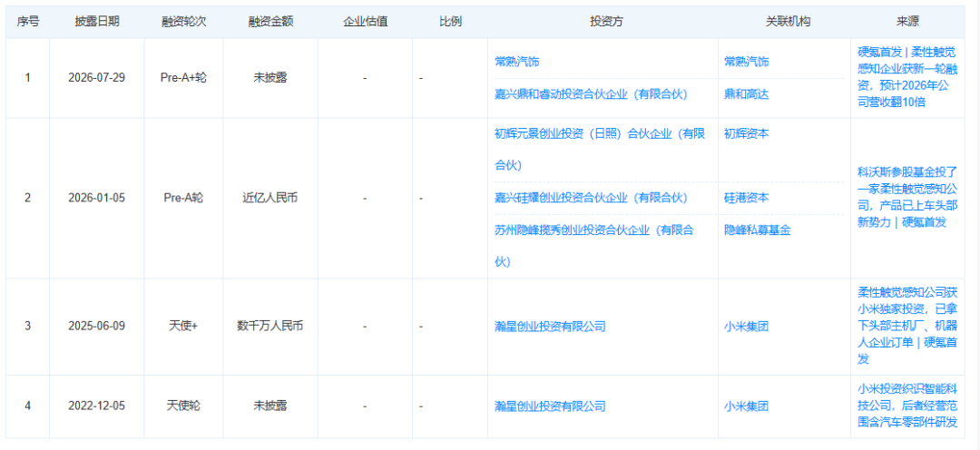This screenshot has height=450, width=980.
Task: Open related institution 硅港资本
Action: click(746, 198)
